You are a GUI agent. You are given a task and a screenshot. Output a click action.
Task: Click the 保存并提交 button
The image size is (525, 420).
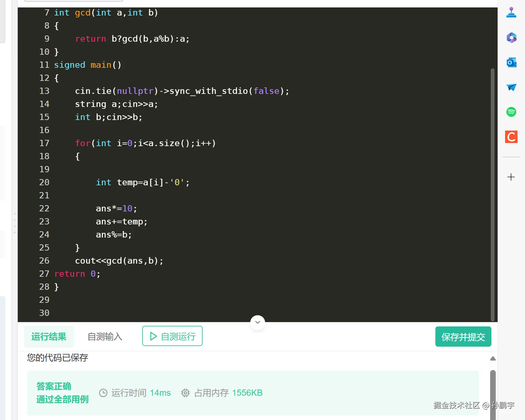click(463, 337)
